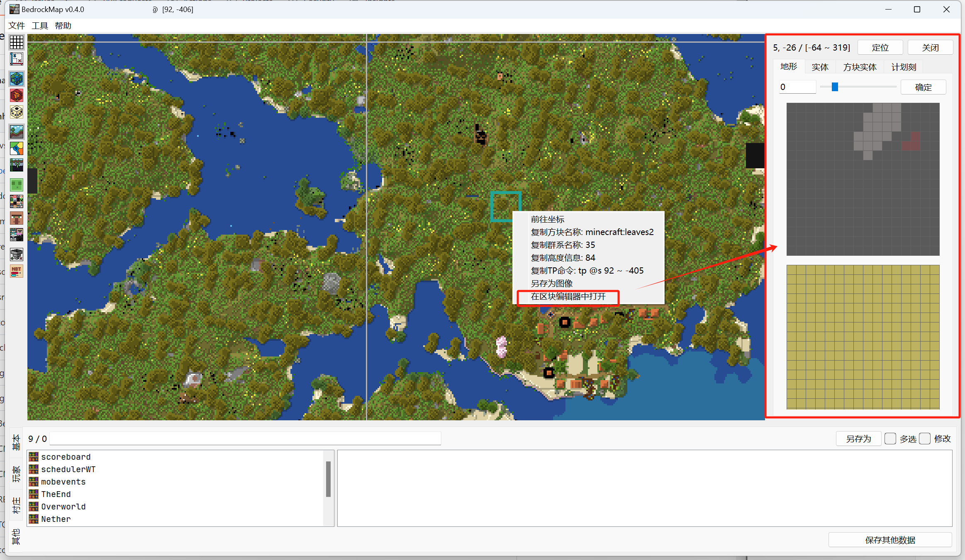Switch to the 计划刻 tab
Image resolution: width=965 pixels, height=560 pixels.
tap(904, 67)
